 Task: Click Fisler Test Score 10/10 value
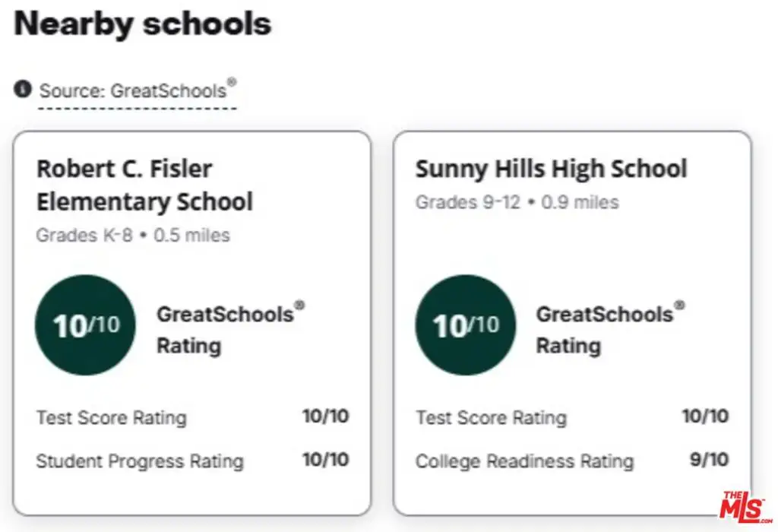point(326,416)
